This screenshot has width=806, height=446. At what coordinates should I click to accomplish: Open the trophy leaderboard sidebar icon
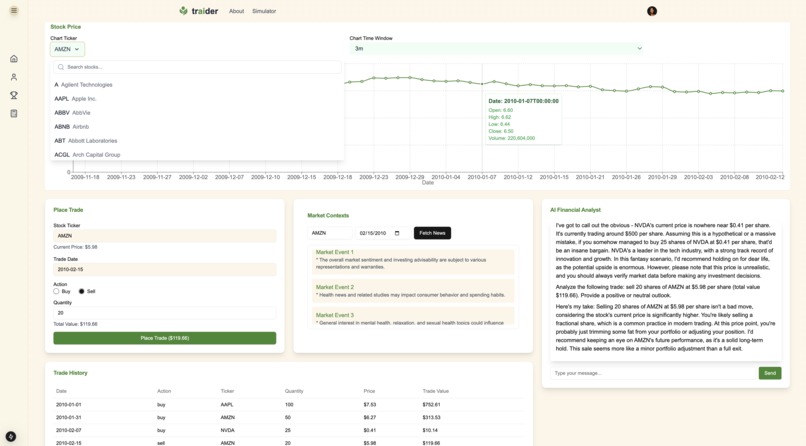pyautogui.click(x=14, y=95)
